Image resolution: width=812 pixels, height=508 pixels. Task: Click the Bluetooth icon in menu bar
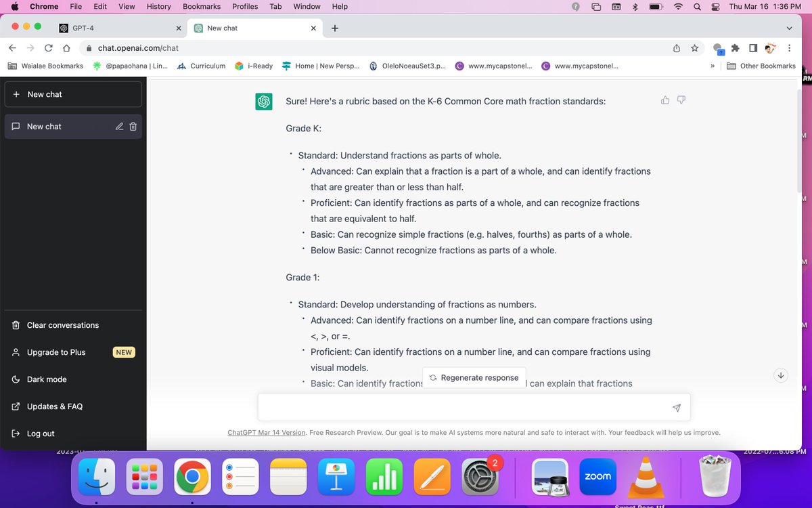point(635,7)
